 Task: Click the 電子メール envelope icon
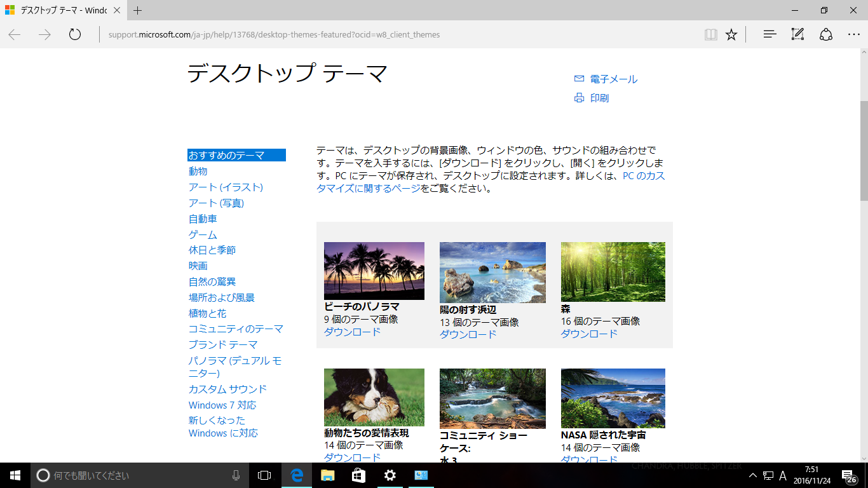click(578, 78)
